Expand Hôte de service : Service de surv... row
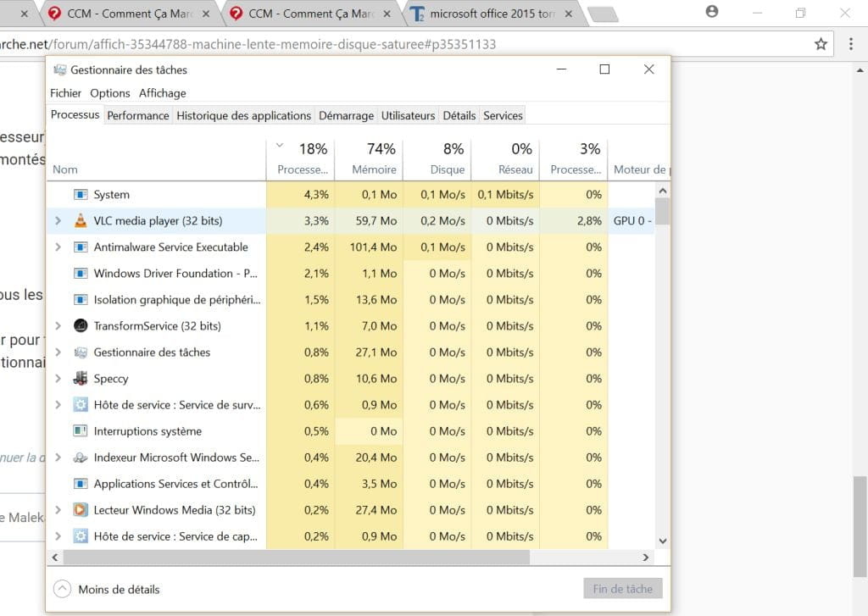The height and width of the screenshot is (616, 868). 58,404
